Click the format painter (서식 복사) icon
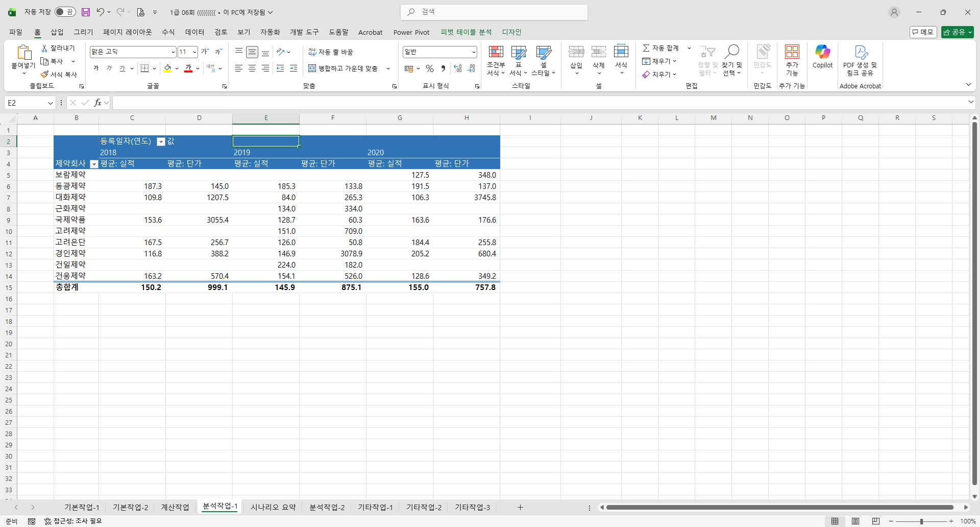Image resolution: width=980 pixels, height=527 pixels. [45, 75]
